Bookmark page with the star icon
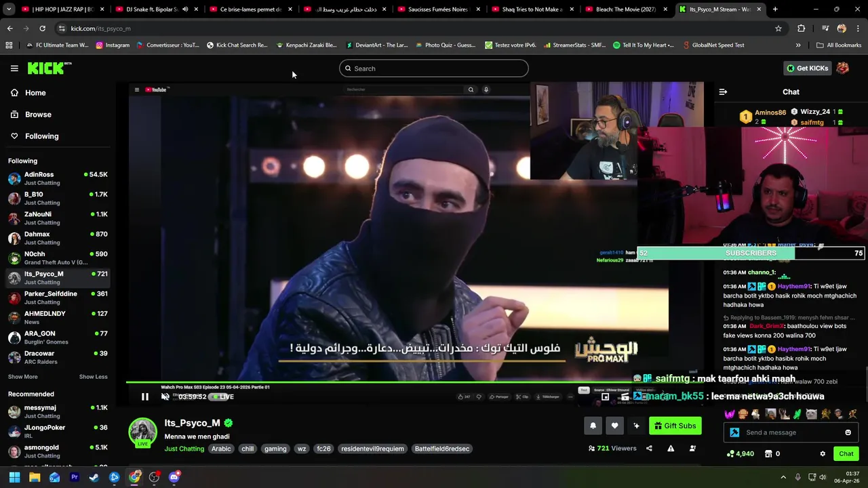Viewport: 868px width, 488px height. click(778, 28)
